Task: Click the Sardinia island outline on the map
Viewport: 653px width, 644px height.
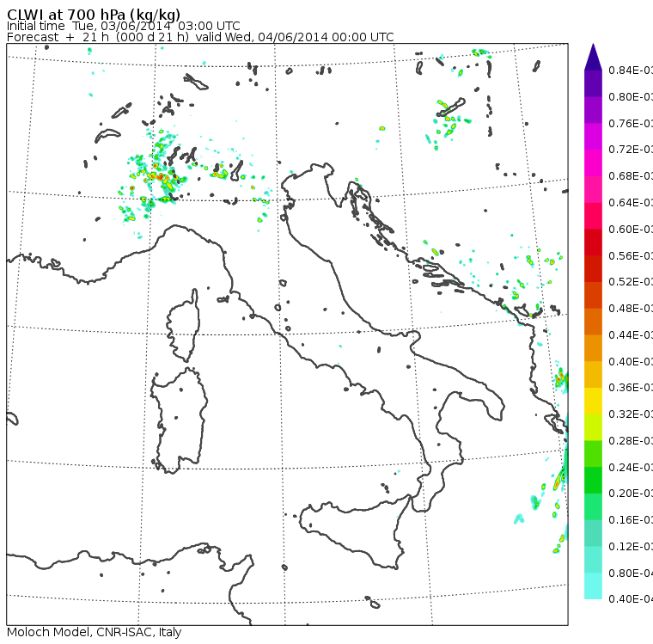Action: [179, 420]
